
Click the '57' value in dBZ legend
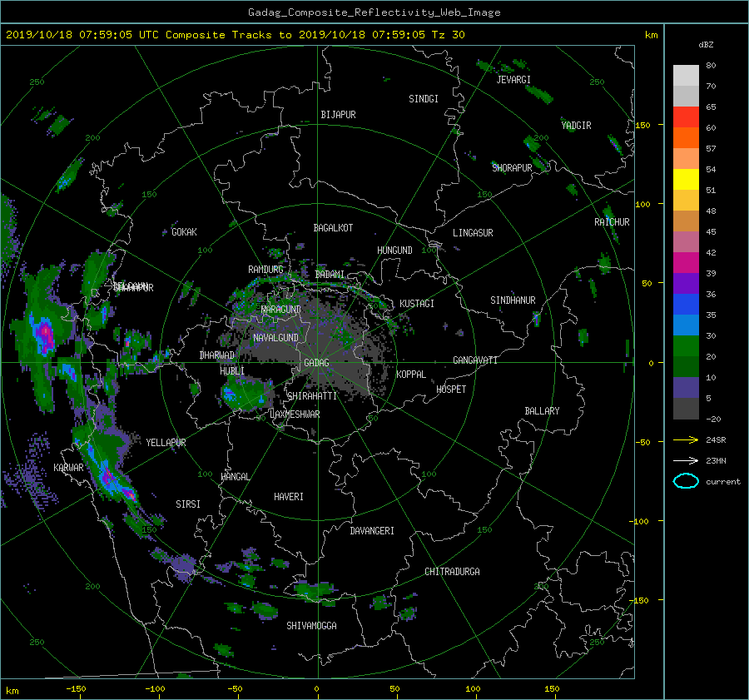(711, 149)
